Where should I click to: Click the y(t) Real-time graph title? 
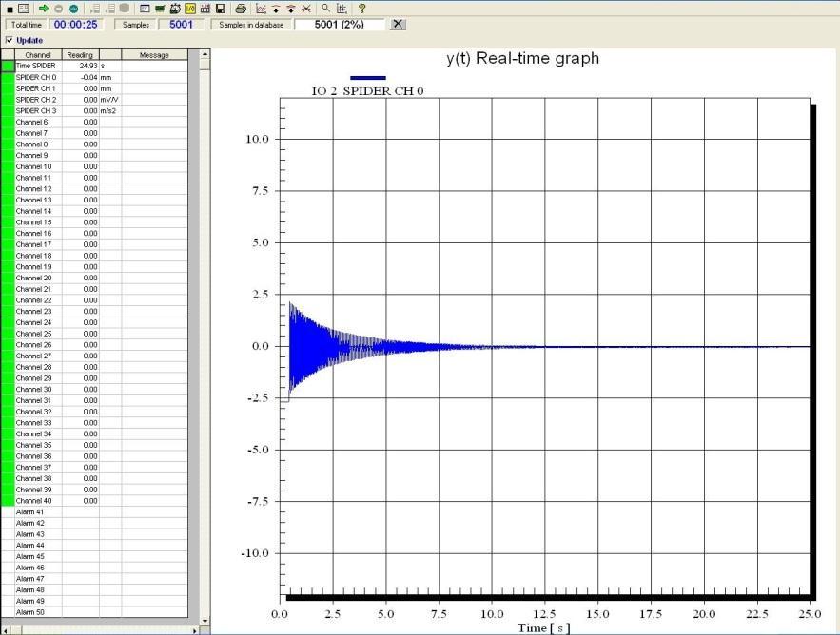(x=523, y=58)
